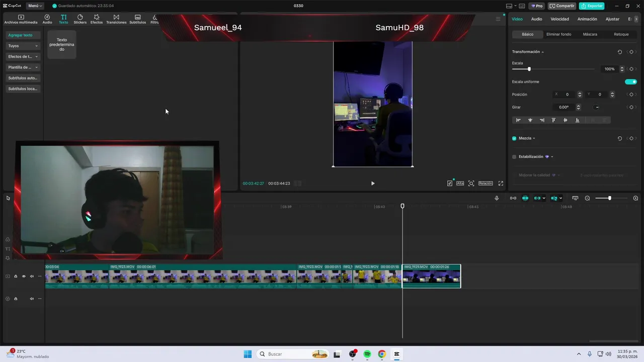Open the Transiciones panel
The image size is (644, 362).
[x=116, y=19]
